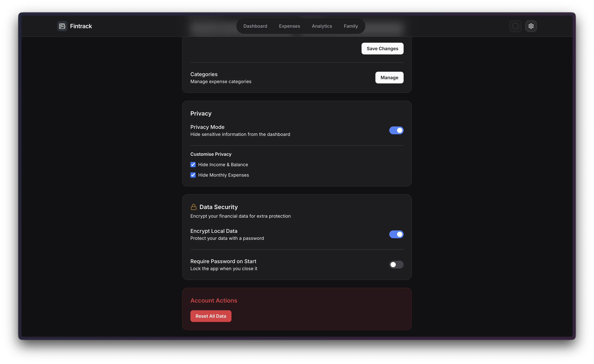Click the Save Changes button
594x364 pixels.
tap(382, 49)
